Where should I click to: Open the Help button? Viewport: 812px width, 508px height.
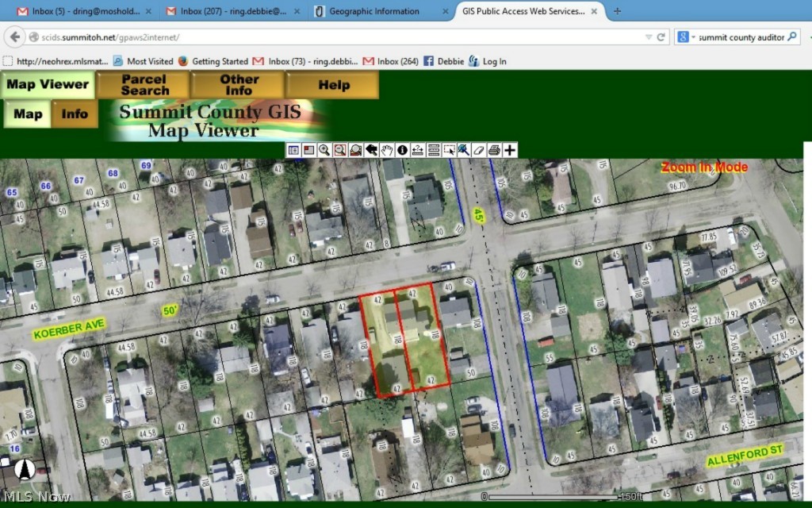click(x=333, y=85)
